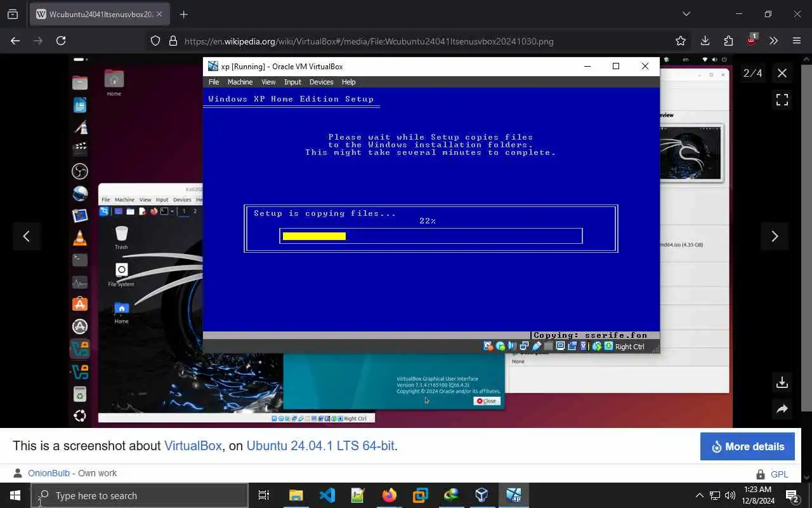This screenshot has height=508, width=812.
Task: Open the GPL license link
Action: pos(780,474)
